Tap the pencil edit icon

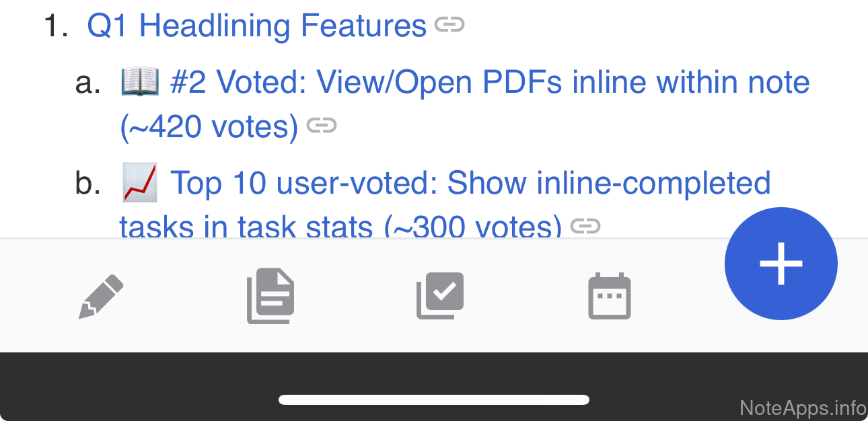(x=102, y=296)
